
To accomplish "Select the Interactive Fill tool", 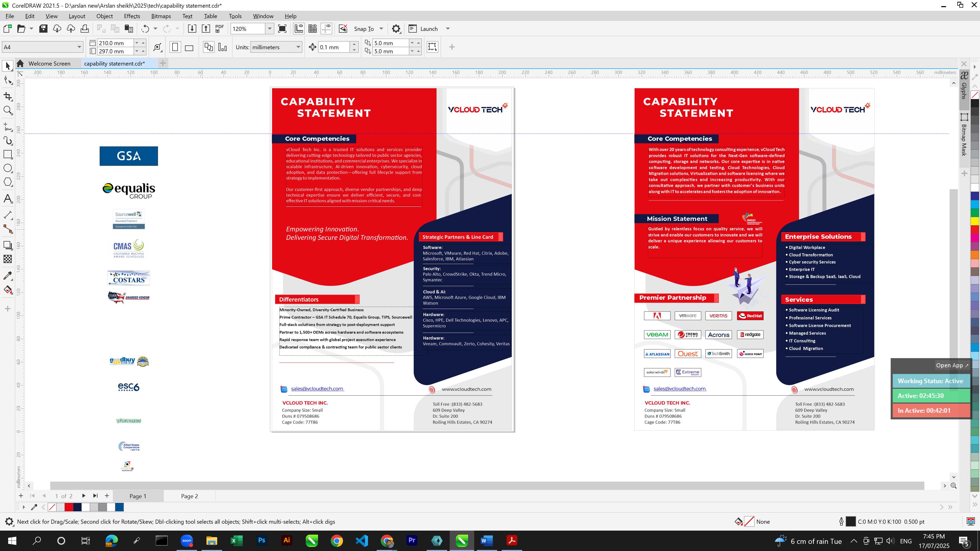I will (8, 290).
